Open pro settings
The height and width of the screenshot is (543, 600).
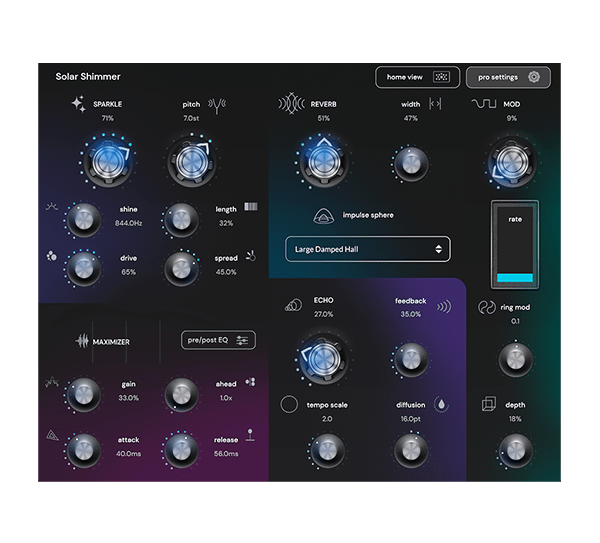pos(507,77)
